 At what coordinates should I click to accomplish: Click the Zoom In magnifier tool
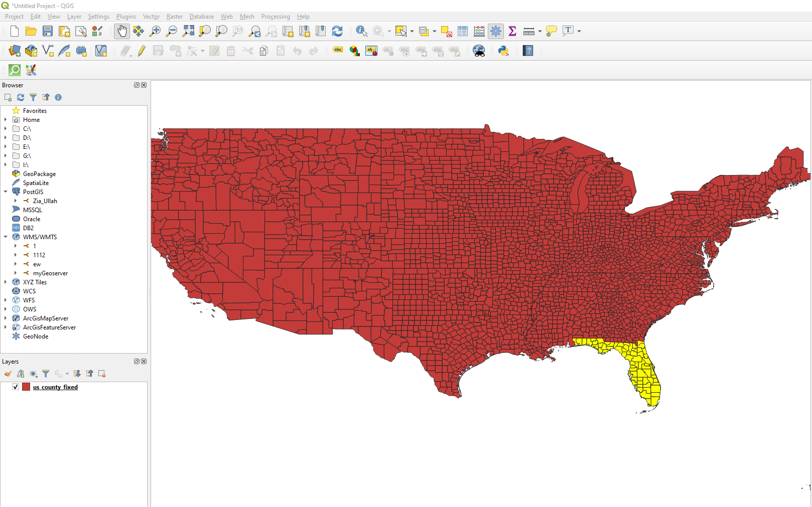155,31
